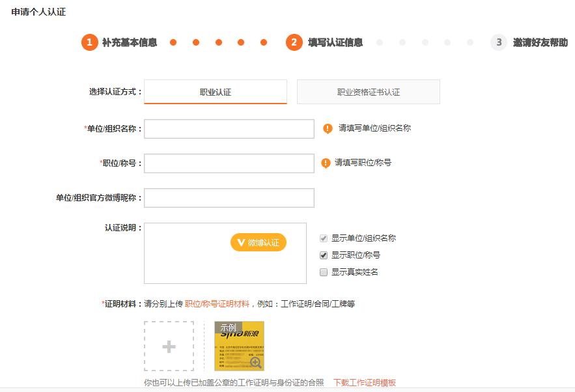The width and height of the screenshot is (575, 392).
Task: Click warning icon beside 单位/组织名称 field
Action: 327,128
